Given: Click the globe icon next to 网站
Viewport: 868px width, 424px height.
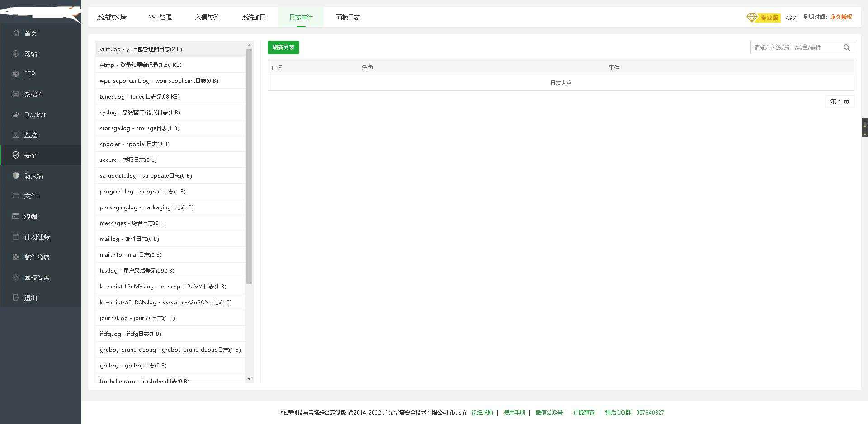Looking at the screenshot, I should point(16,53).
